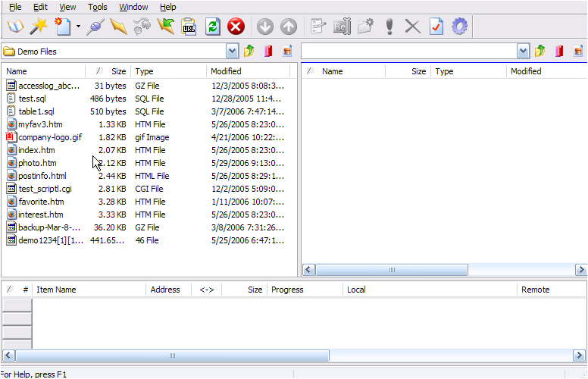Refresh the listing with green arrows icon
This screenshot has height=379, width=588.
(213, 27)
